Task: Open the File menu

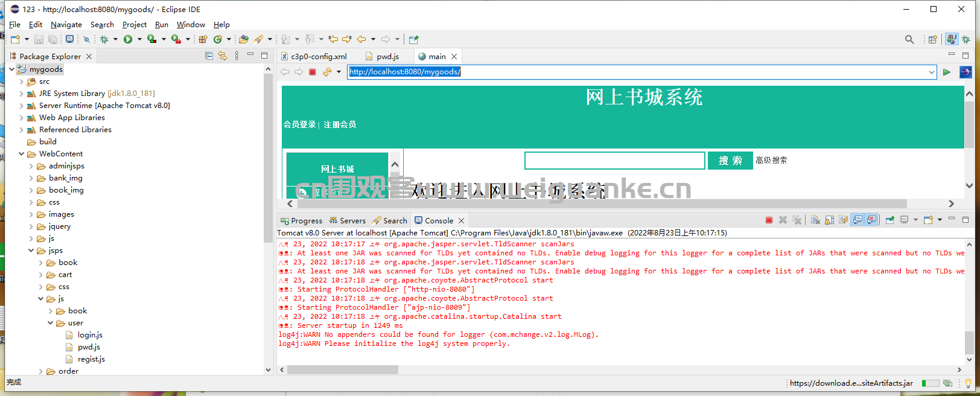Action: coord(15,25)
